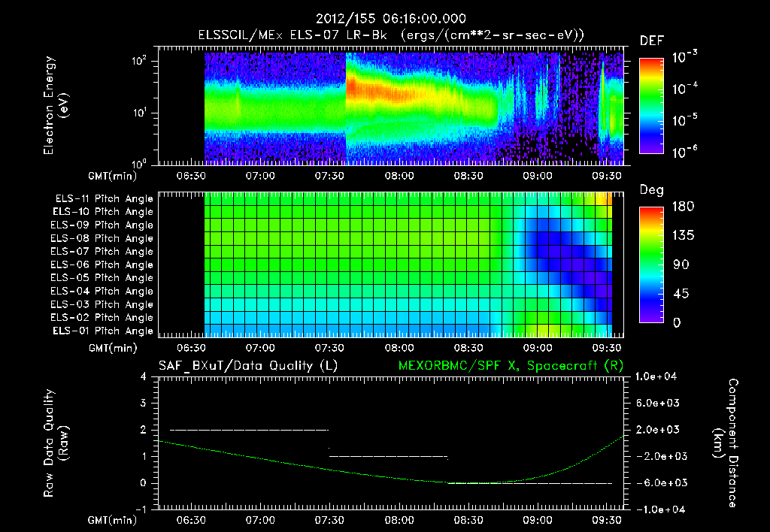Click the electron energy spectrogram plot
The height and width of the screenshot is (532, 770).
pos(390,106)
